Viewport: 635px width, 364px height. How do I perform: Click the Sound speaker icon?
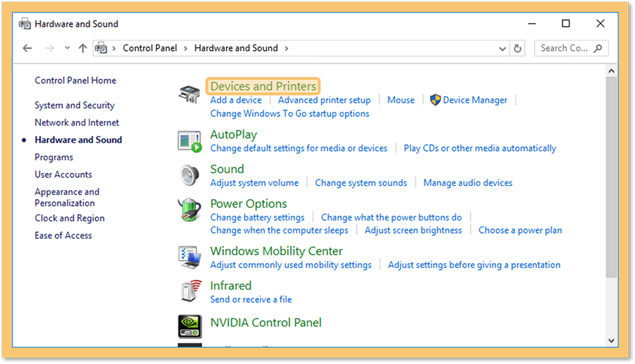(x=189, y=176)
